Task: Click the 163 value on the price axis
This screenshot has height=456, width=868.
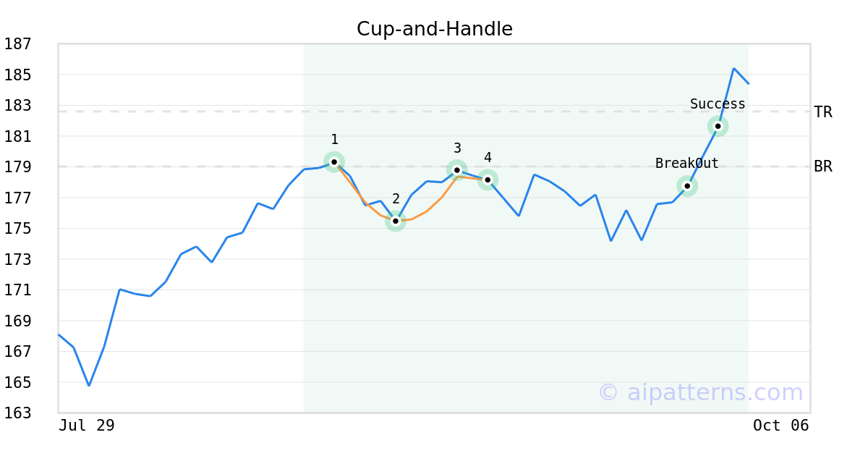Action: pos(18,413)
